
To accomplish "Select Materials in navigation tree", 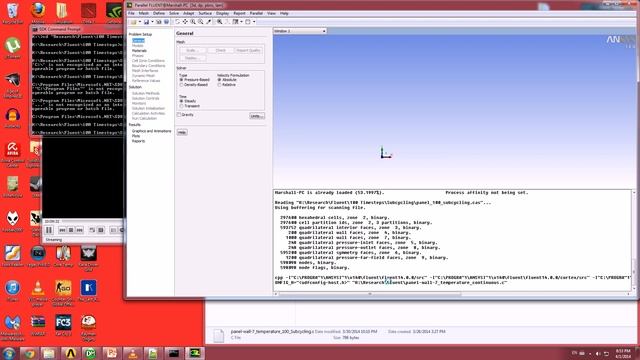I will point(139,51).
